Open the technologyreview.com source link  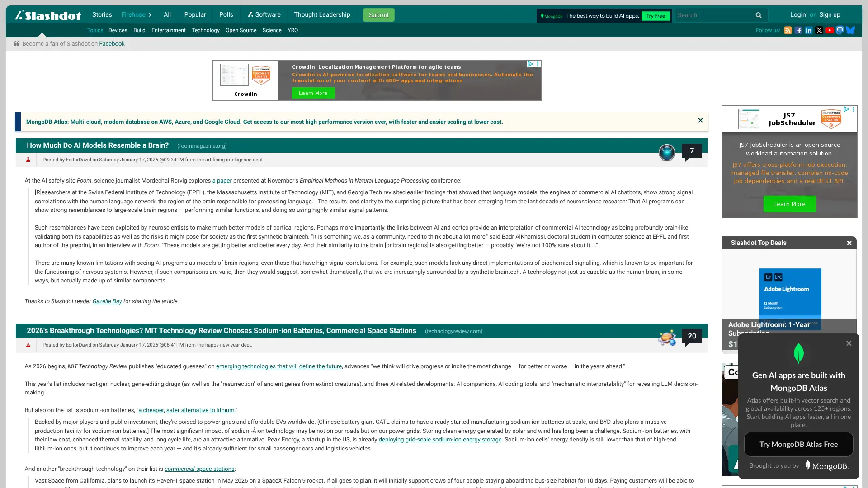(x=453, y=331)
